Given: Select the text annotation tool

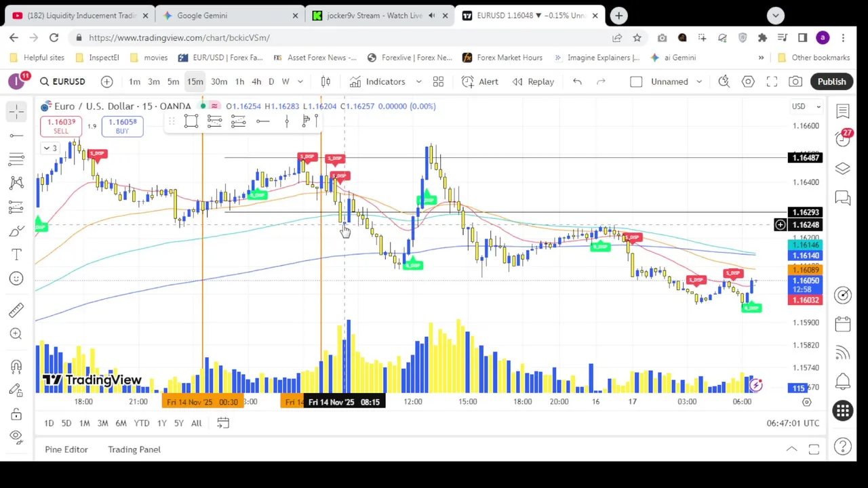Looking at the screenshot, I should (16, 254).
